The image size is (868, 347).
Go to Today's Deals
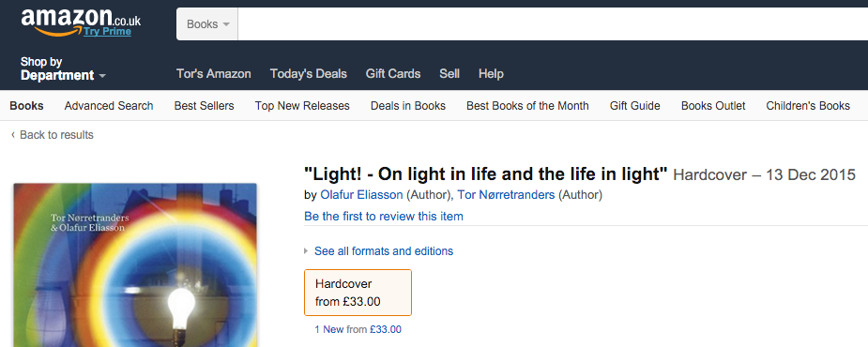click(309, 73)
